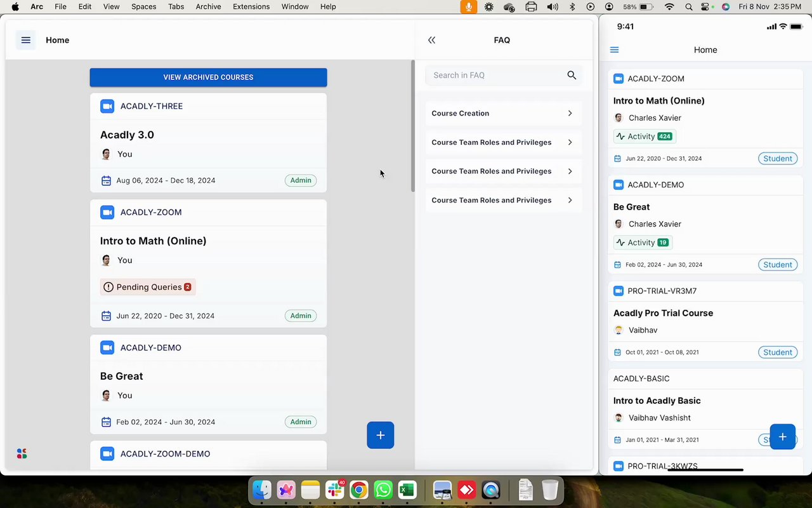Tap Intro to Acadly Basic title

657,401
